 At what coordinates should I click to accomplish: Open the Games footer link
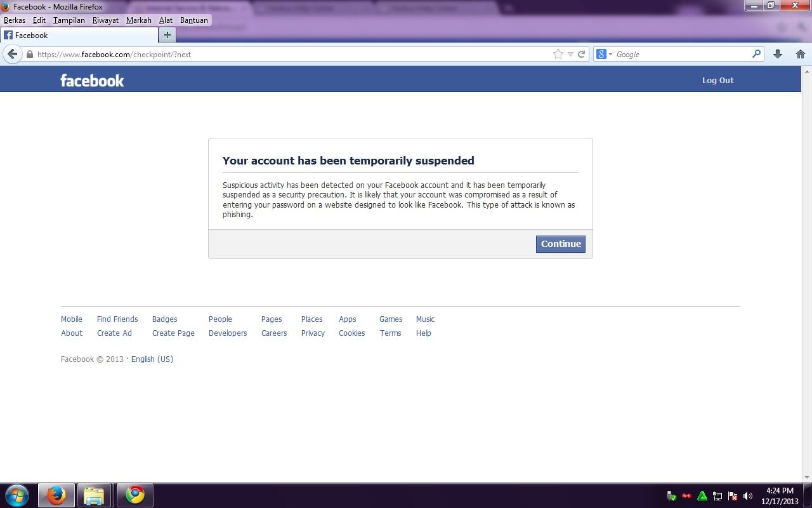391,319
